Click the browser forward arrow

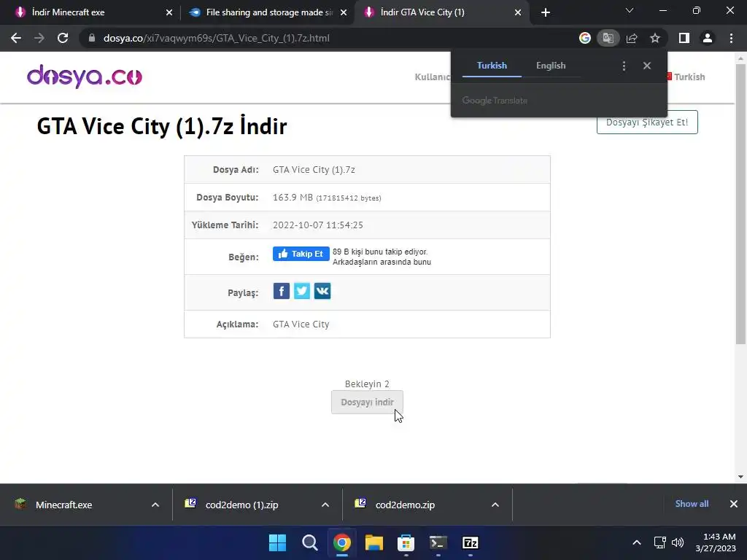tap(39, 38)
